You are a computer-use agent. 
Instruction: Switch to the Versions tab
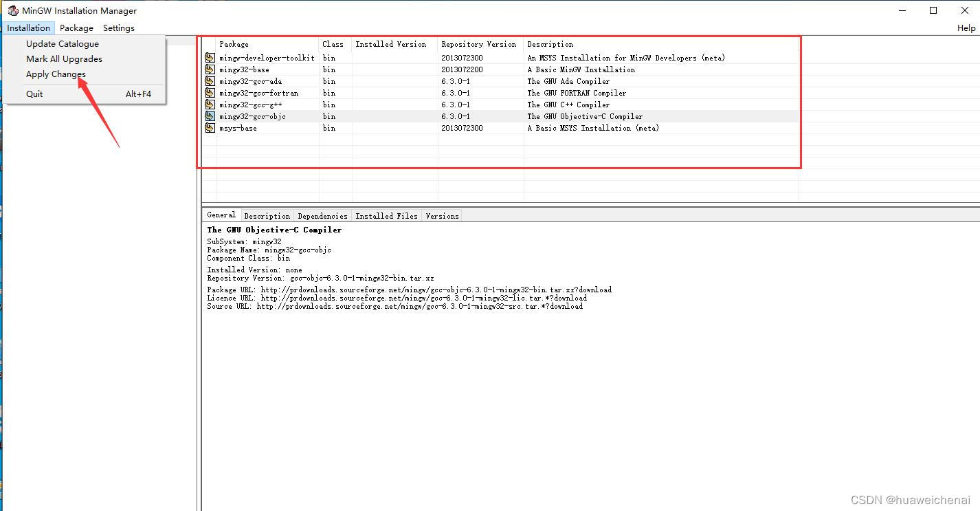pyautogui.click(x=442, y=216)
